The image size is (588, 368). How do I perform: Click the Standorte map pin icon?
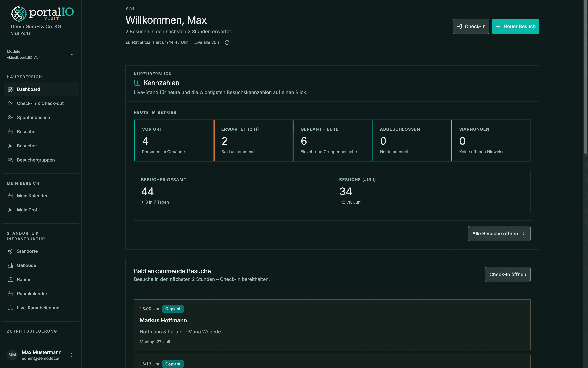point(10,251)
